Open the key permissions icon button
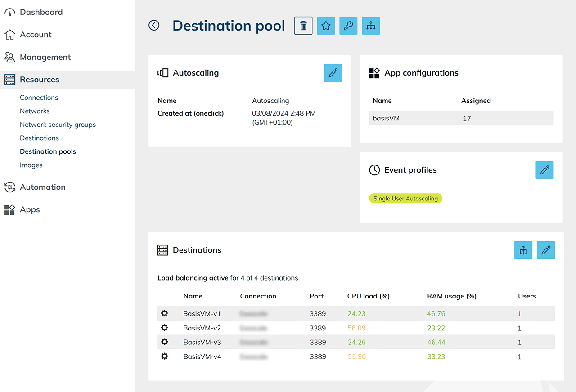Viewport: 576px width, 392px height. coord(348,26)
